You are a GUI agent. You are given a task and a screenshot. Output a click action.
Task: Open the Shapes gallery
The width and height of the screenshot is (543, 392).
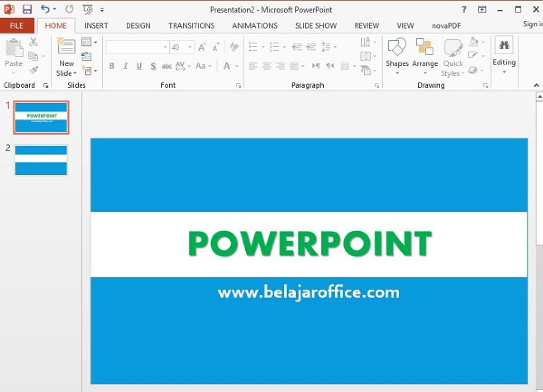(x=397, y=57)
